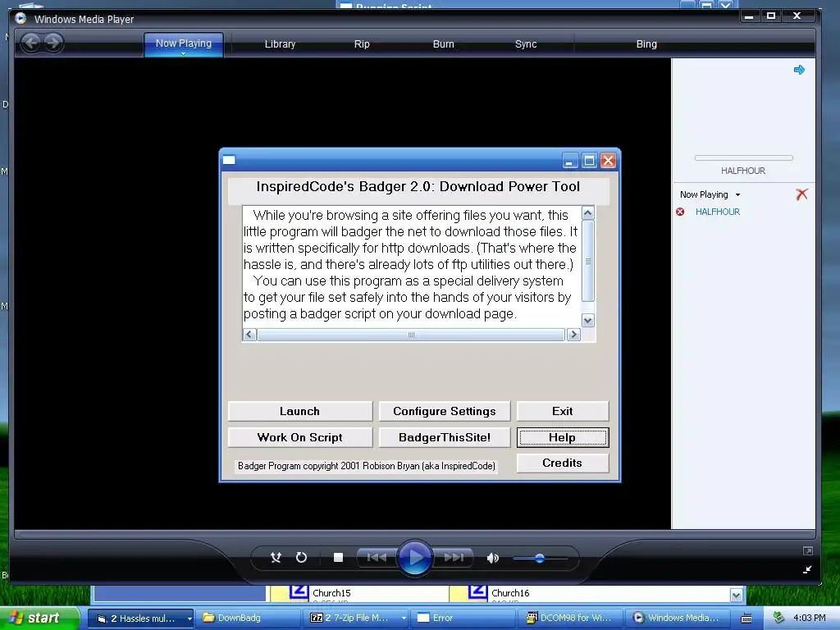Adjust the volume slider
Image resolution: width=840 pixels, height=630 pixels.
(540, 558)
